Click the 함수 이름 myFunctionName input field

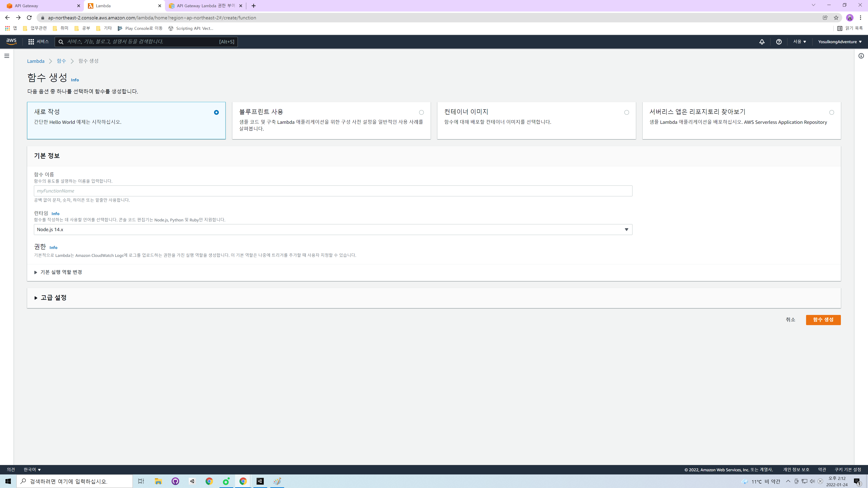pyautogui.click(x=333, y=191)
